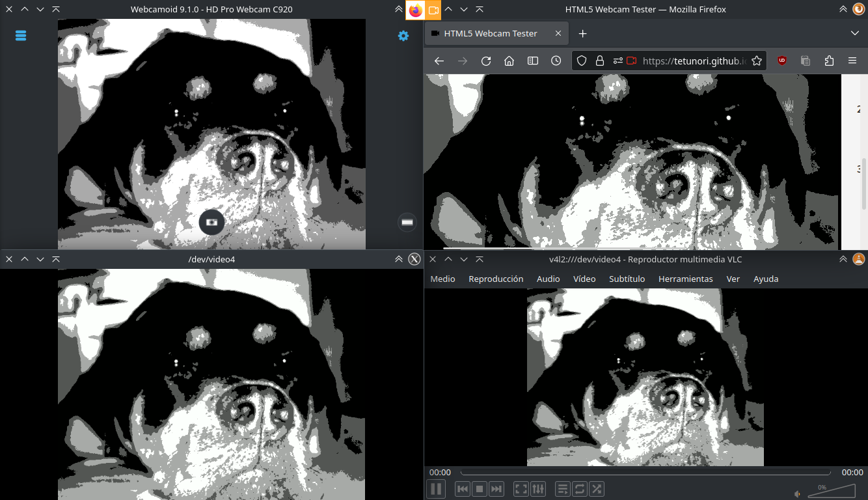Image resolution: width=868 pixels, height=500 pixels.
Task: Open the VLC Medio menu
Action: click(x=443, y=279)
